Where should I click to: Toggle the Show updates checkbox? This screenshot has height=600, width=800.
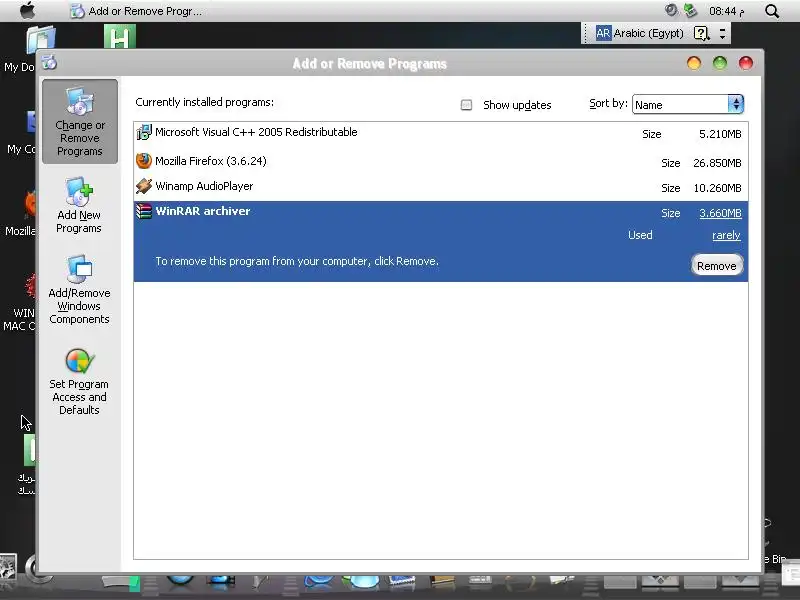tap(466, 105)
